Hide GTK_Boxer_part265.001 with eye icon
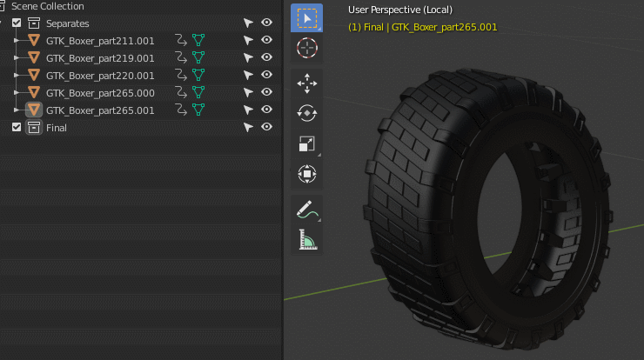This screenshot has height=360, width=644. pyautogui.click(x=266, y=110)
